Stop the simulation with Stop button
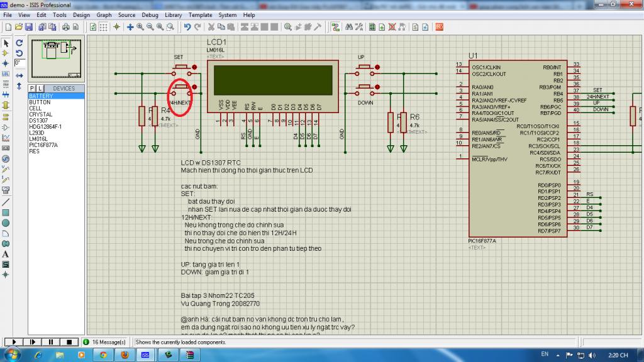The height and width of the screenshot is (362, 644). [x=69, y=342]
